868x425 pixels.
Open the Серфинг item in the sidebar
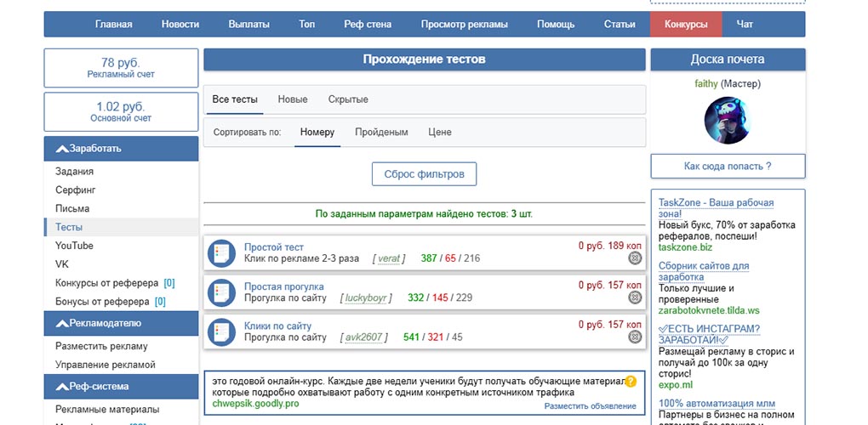pyautogui.click(x=75, y=190)
